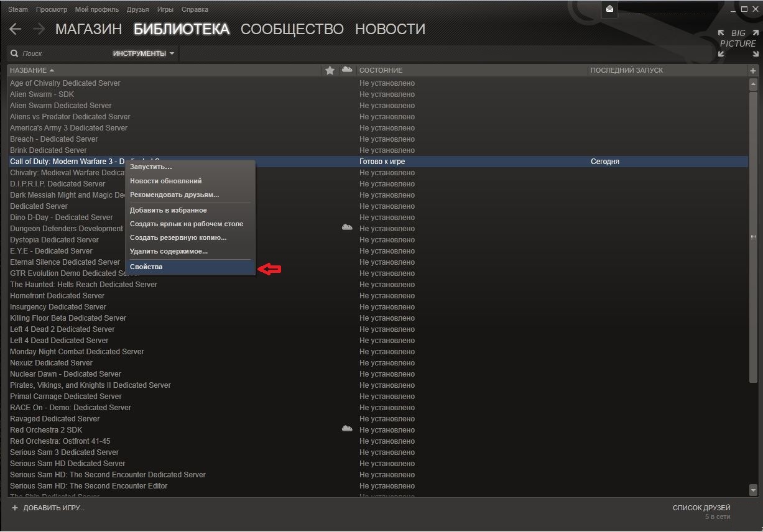Select Killing Floor Beta Dedicated Server
Viewport: 763px width, 532px height.
point(68,318)
